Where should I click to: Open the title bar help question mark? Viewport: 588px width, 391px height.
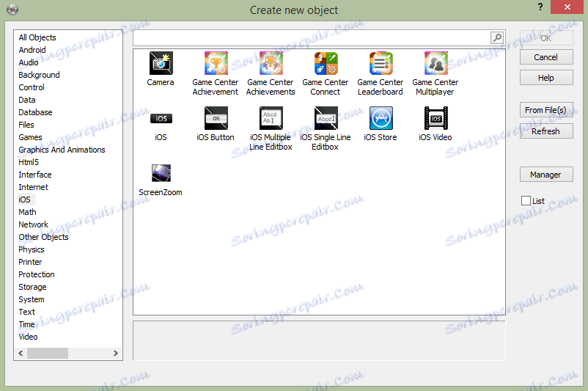pos(540,7)
